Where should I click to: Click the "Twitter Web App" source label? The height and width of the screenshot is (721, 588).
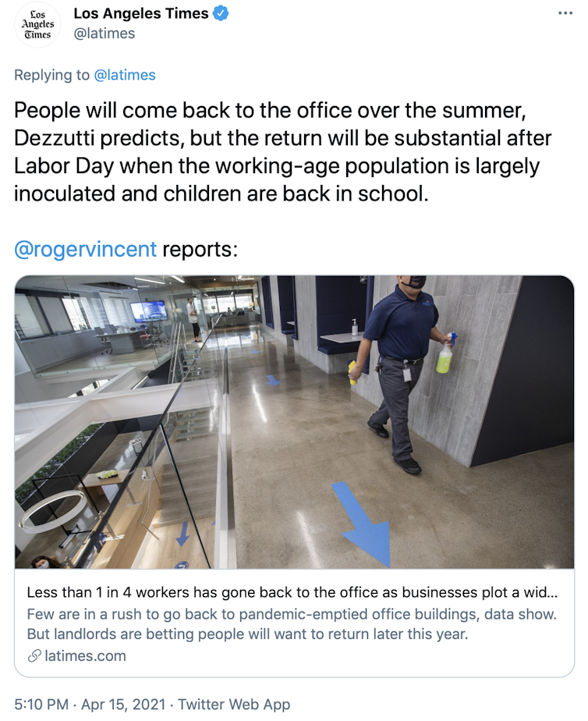coord(234,705)
